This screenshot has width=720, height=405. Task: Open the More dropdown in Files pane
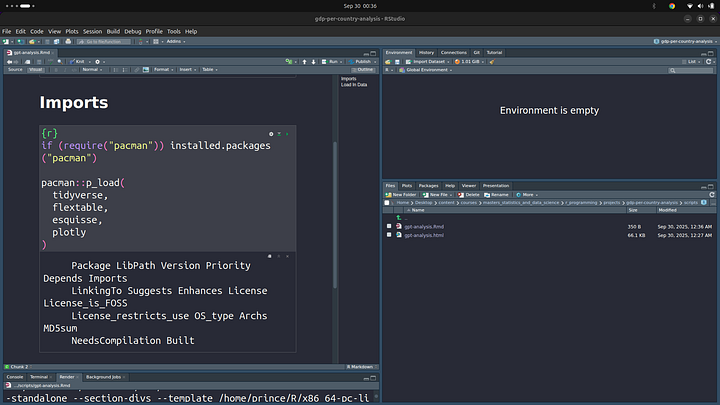click(527, 195)
